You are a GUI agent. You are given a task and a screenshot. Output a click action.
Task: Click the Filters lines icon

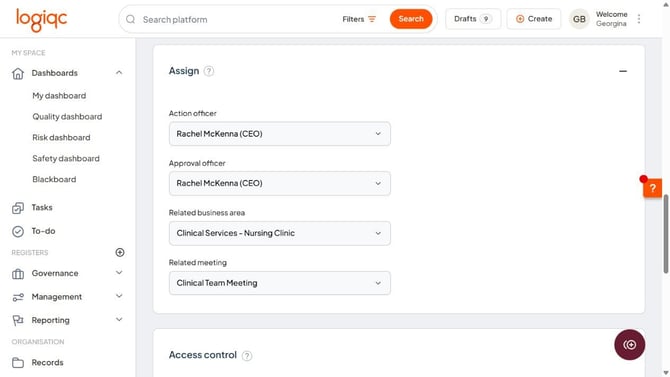(372, 19)
